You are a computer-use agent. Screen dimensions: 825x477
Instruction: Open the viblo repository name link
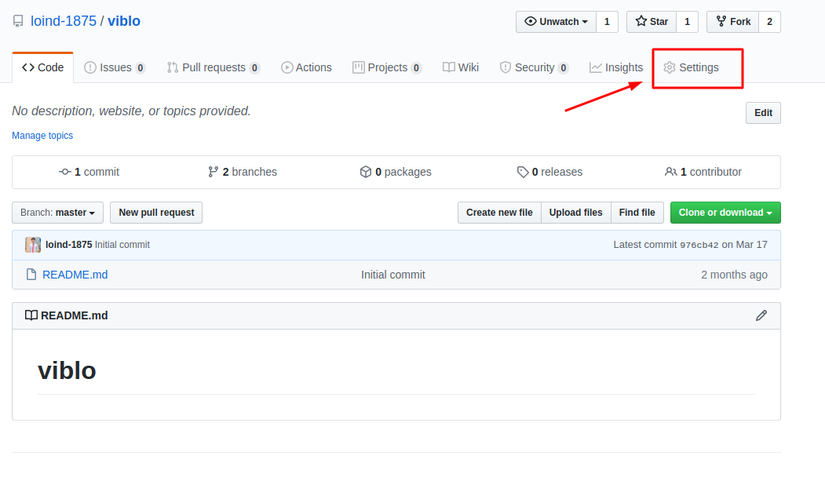pyautogui.click(x=124, y=21)
